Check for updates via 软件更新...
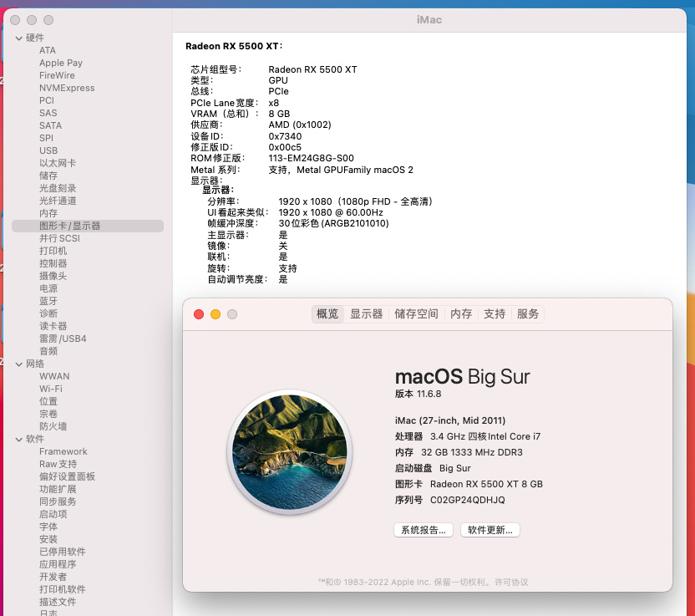695x616 pixels. coord(490,530)
